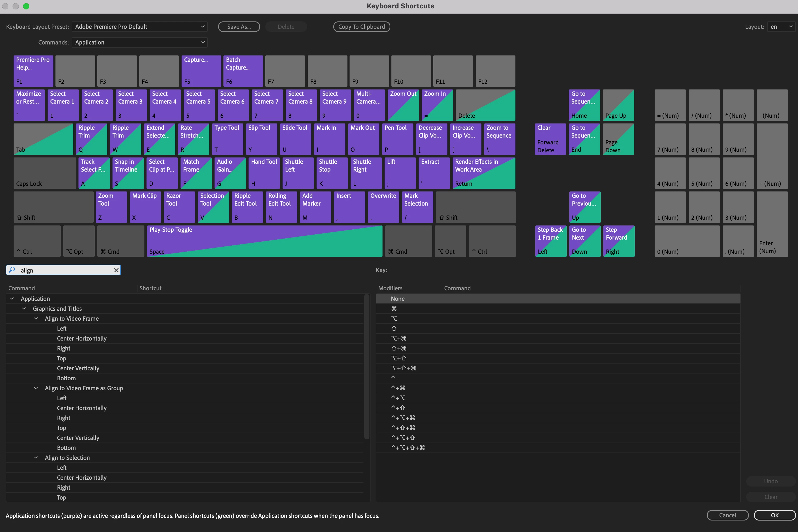This screenshot has width=798, height=532.
Task: Click the Add Marker key M
Action: (315, 207)
